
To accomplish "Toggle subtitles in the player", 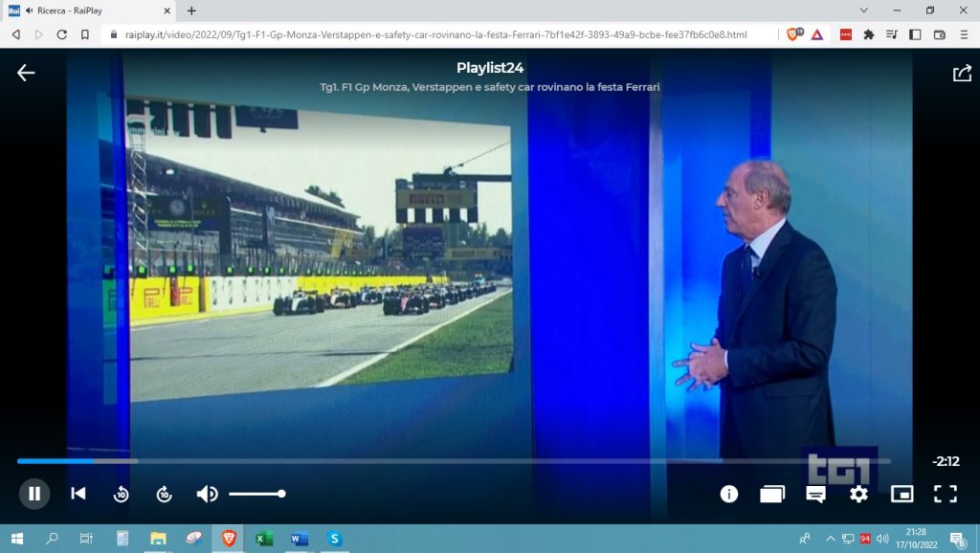I will pyautogui.click(x=815, y=494).
